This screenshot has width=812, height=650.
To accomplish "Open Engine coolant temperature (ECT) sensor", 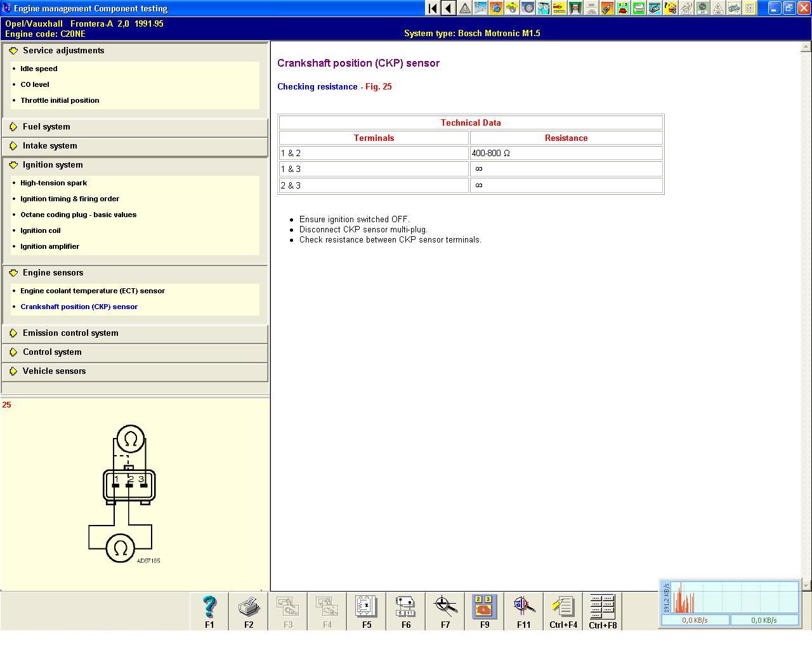I will [93, 291].
